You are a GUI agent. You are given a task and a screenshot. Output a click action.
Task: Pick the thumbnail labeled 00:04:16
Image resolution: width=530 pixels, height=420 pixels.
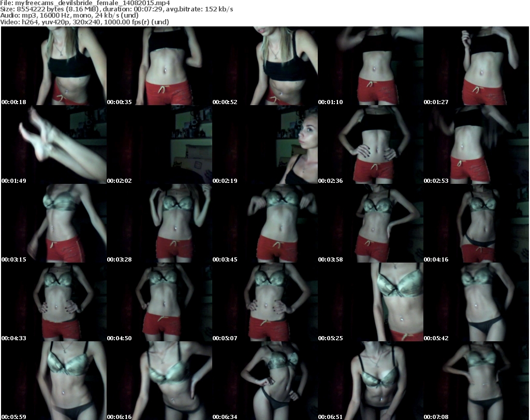click(x=476, y=224)
